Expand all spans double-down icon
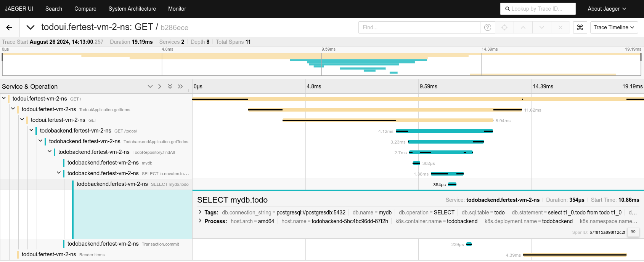This screenshot has height=262, width=644. (x=170, y=86)
